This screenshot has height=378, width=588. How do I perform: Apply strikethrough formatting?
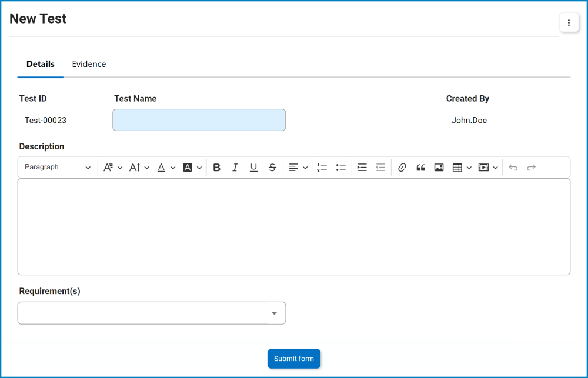click(x=272, y=168)
